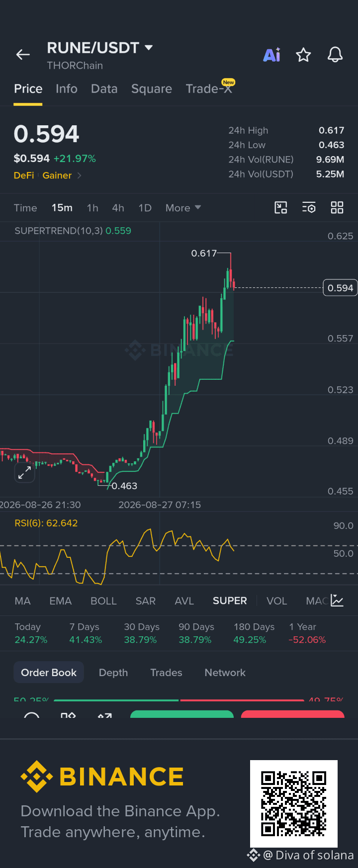
Task: Tap the green buy button
Action: coord(182,714)
